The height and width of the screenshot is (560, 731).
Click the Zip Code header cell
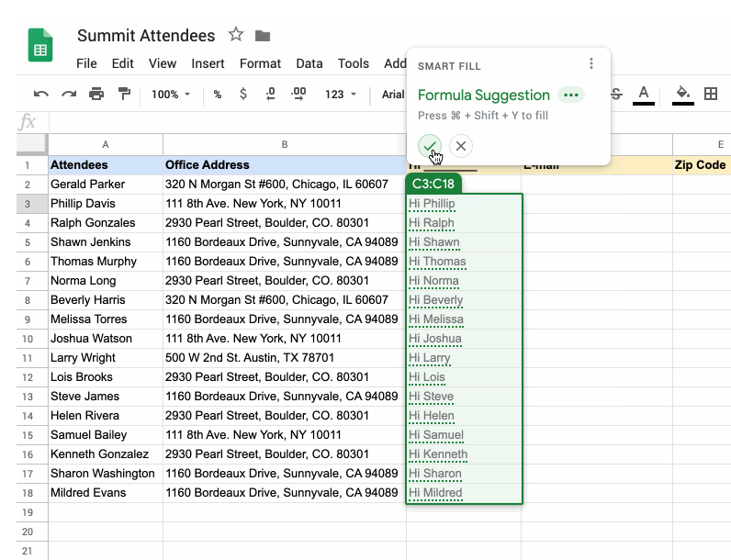702,165
